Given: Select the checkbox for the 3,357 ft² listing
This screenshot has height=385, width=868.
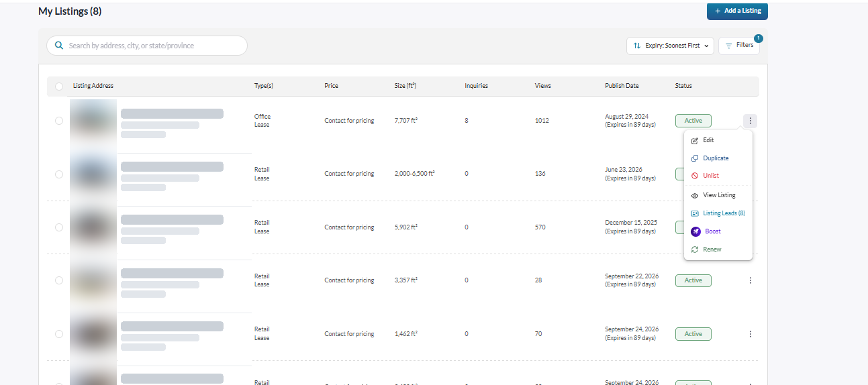Looking at the screenshot, I should click(59, 280).
